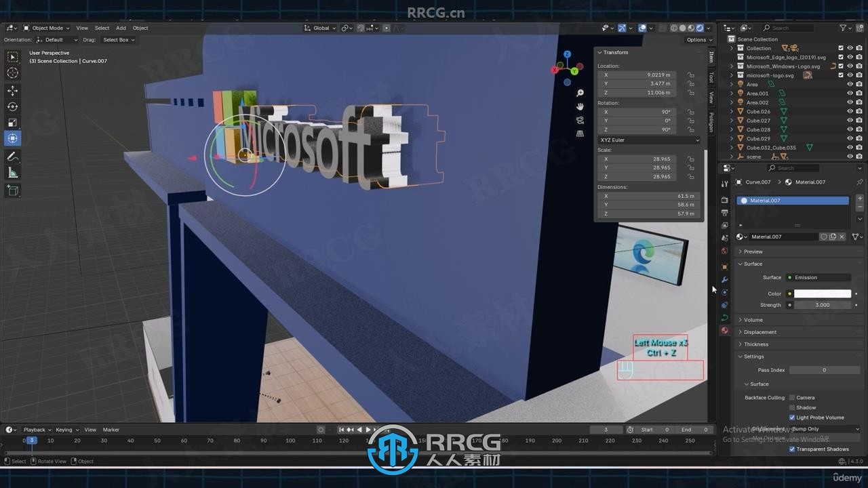Click the zoom magnifier viewport icon
Image resolution: width=868 pixels, height=488 pixels.
tap(580, 93)
